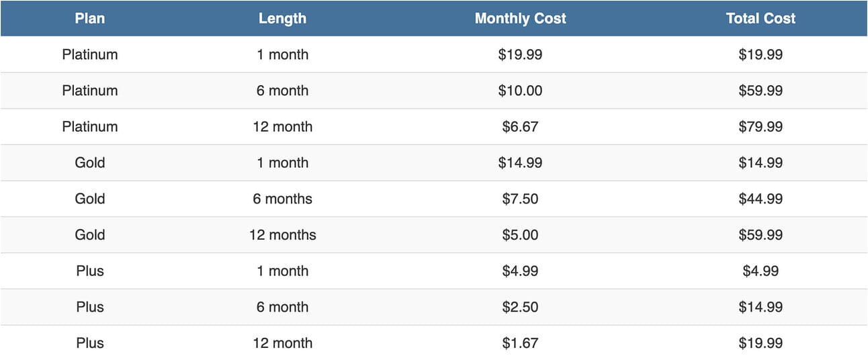This screenshot has height=364, width=868.
Task: Select the Monthly Cost column header
Action: pos(520,18)
